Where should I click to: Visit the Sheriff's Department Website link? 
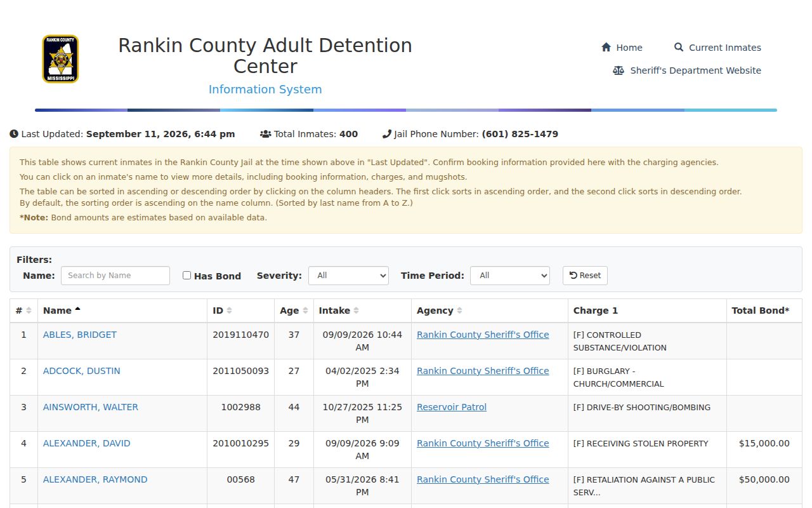point(687,70)
